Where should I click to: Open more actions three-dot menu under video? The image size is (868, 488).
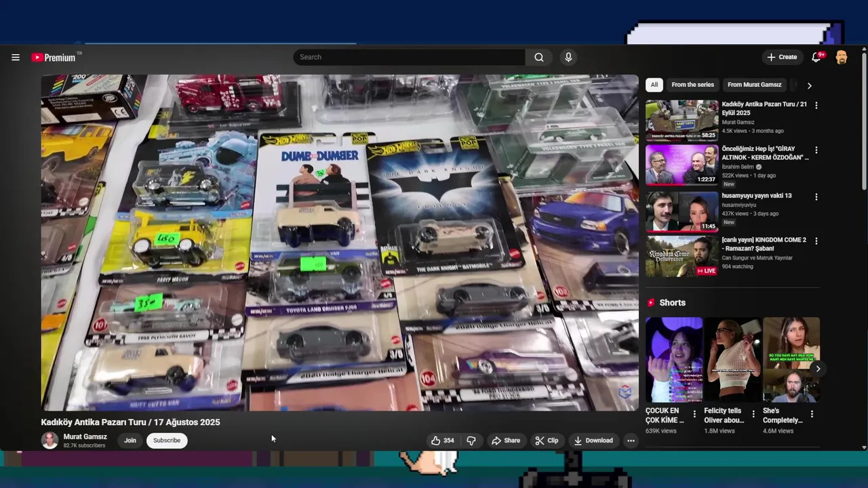[x=631, y=441]
